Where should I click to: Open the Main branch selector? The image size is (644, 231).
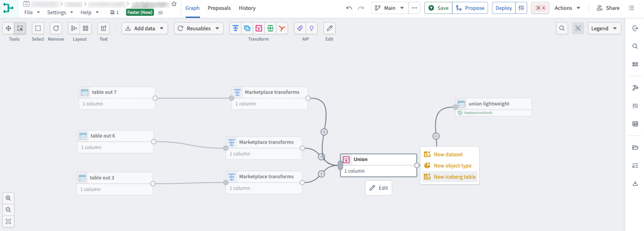click(390, 8)
